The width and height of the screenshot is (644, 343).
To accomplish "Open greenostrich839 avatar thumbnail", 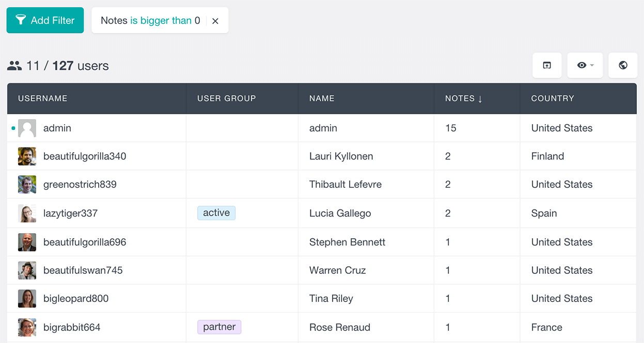I will tap(27, 185).
